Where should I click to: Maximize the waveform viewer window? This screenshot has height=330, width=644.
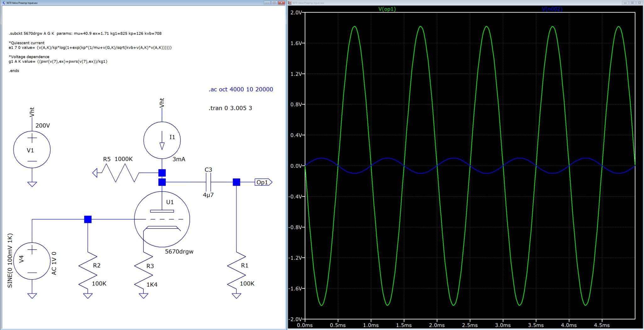(632, 3)
